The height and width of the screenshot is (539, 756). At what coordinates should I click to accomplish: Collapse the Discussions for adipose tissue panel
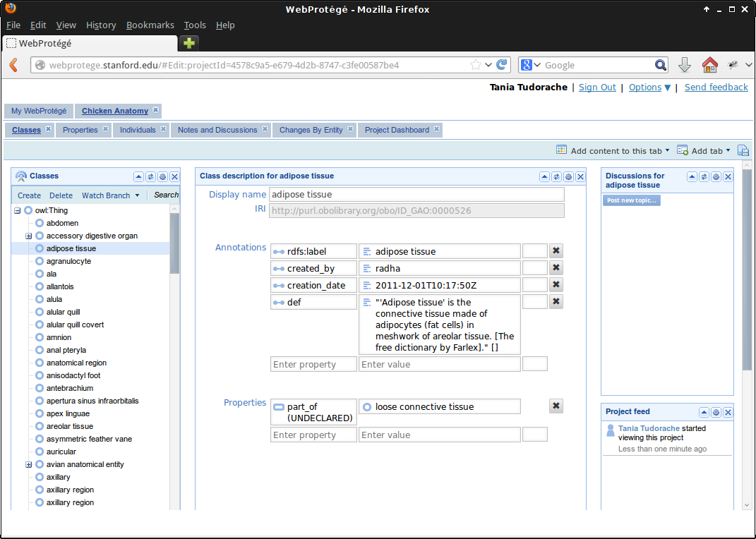click(692, 177)
